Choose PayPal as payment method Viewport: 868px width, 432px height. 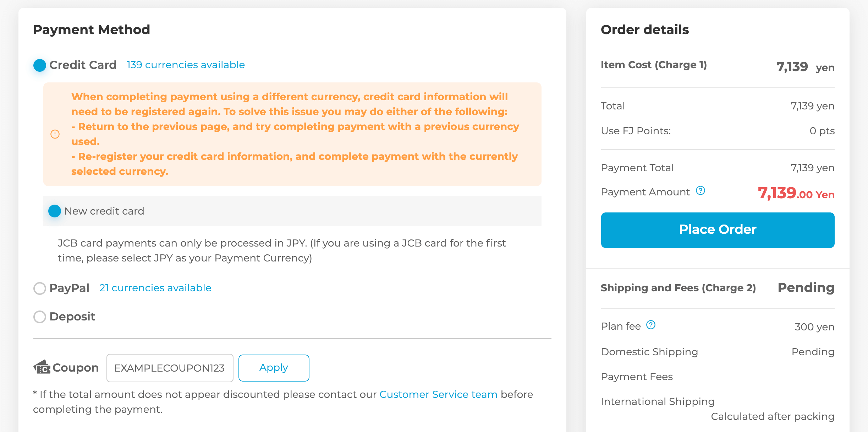click(40, 288)
